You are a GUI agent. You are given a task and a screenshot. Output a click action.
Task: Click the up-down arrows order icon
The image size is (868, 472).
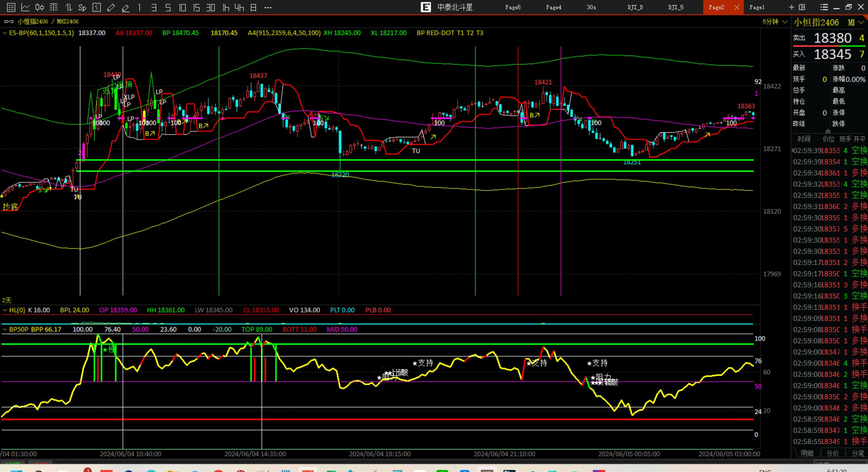(x=69, y=7)
